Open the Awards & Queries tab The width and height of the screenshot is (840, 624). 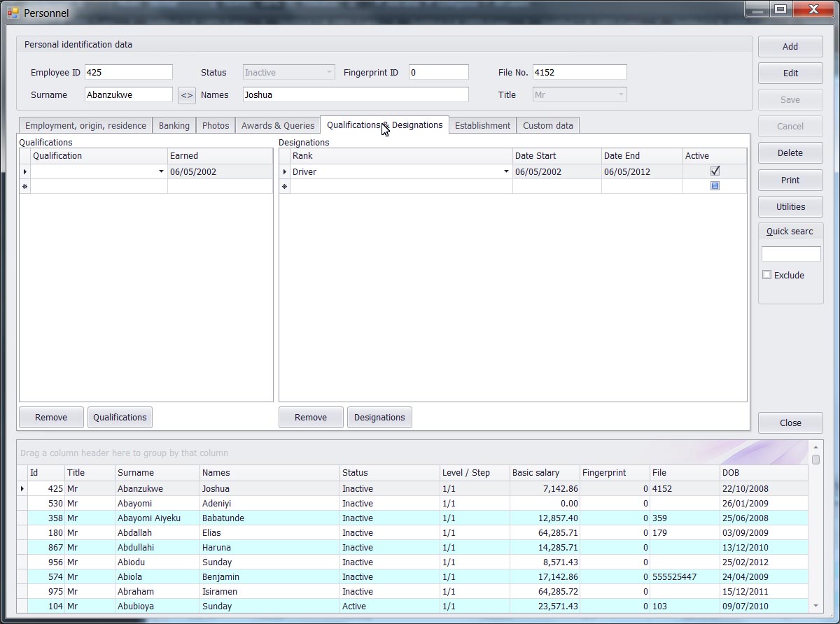click(x=278, y=126)
